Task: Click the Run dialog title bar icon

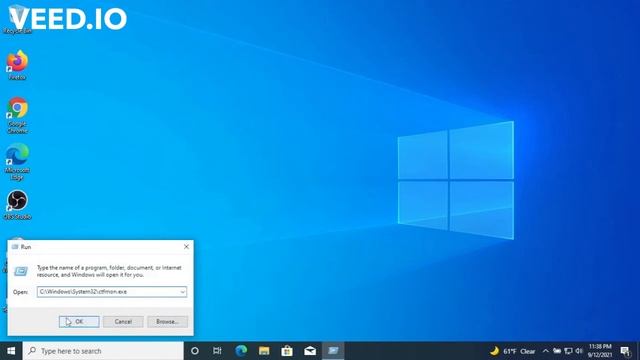Action: [16, 247]
